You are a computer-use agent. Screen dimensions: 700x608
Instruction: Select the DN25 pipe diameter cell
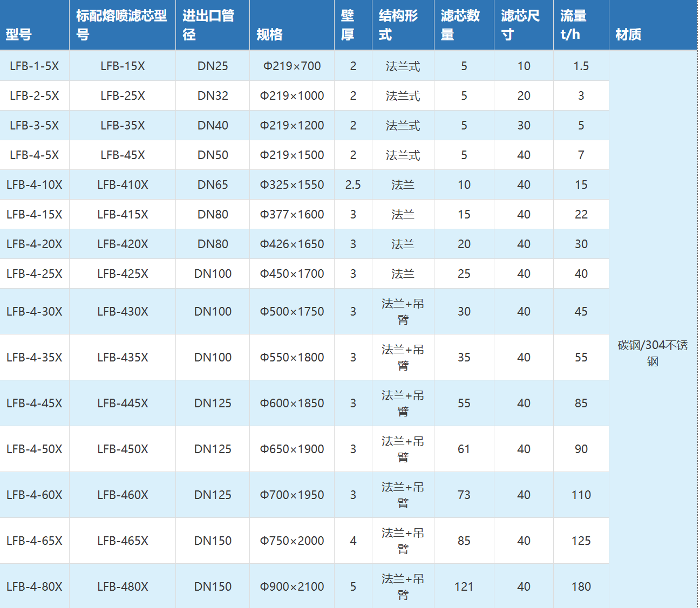click(x=213, y=66)
